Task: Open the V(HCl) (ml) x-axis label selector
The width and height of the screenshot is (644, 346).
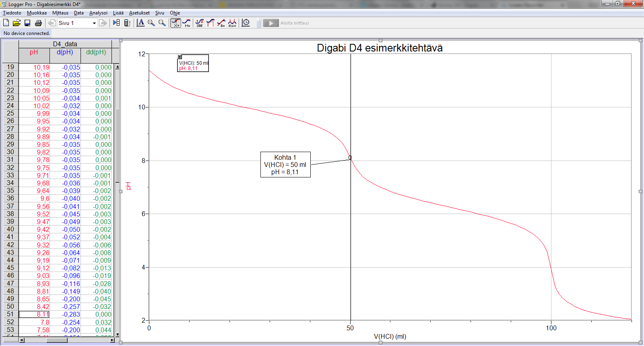Action: [390, 336]
